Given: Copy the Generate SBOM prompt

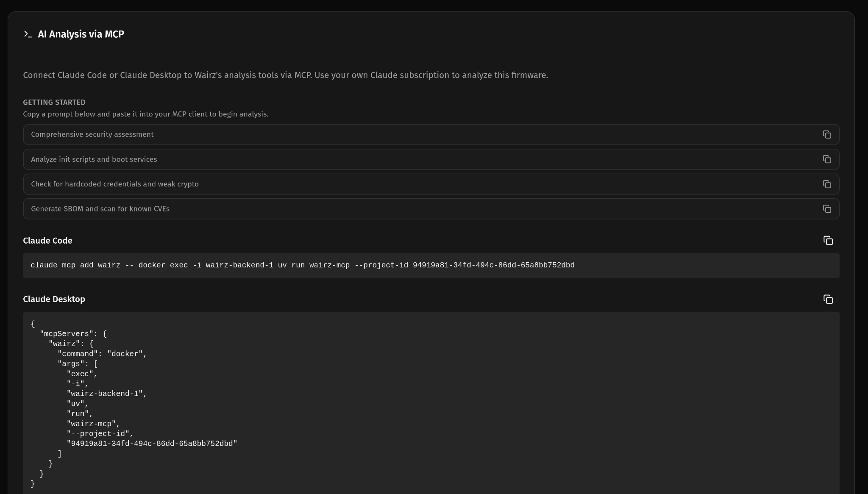Looking at the screenshot, I should [827, 209].
